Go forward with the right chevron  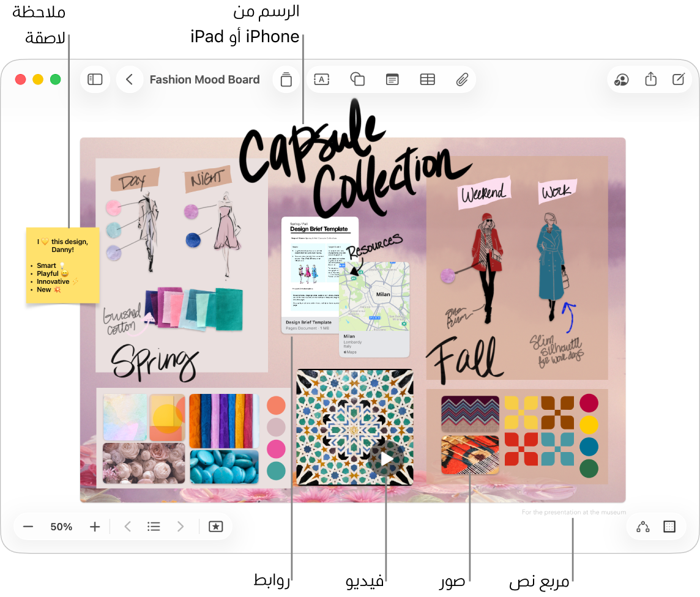coord(181,526)
